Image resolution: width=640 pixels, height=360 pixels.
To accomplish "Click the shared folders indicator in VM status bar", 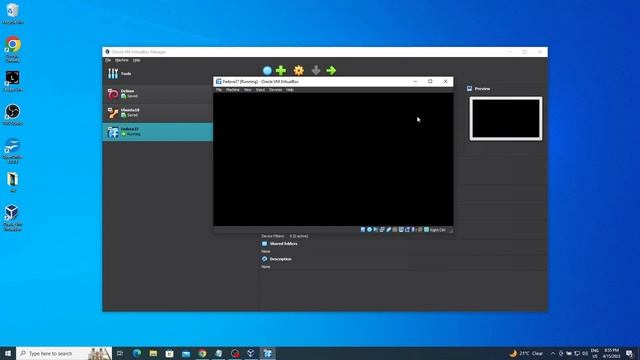I will coord(395,230).
